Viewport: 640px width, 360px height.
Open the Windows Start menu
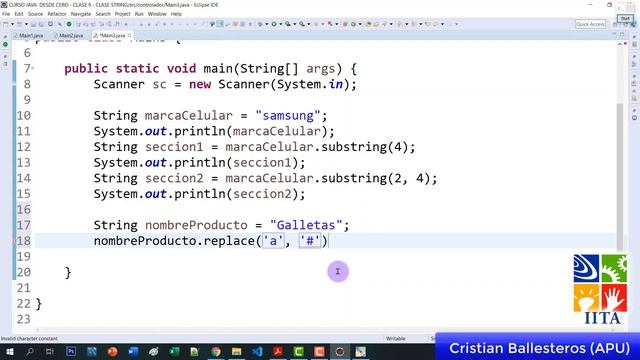pos(9,351)
